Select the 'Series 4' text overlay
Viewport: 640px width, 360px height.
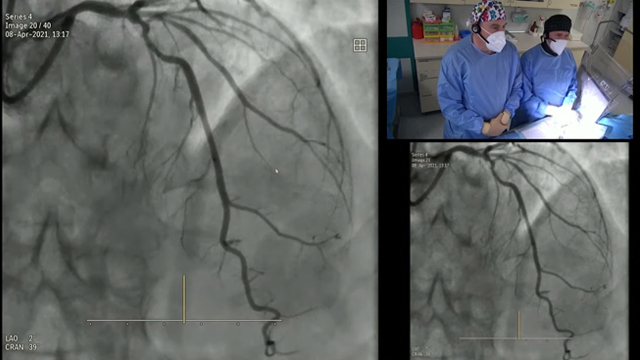[x=18, y=17]
